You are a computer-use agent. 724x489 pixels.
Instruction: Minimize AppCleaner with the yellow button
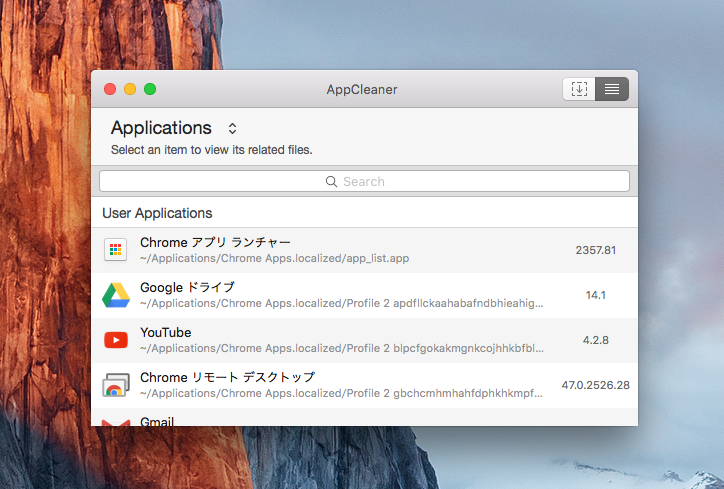pos(130,89)
